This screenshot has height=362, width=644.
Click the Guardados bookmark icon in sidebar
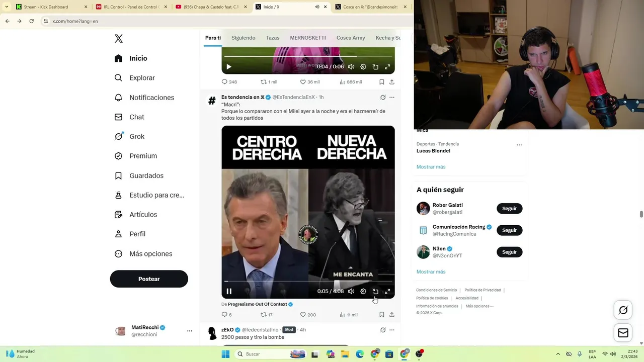point(118,175)
